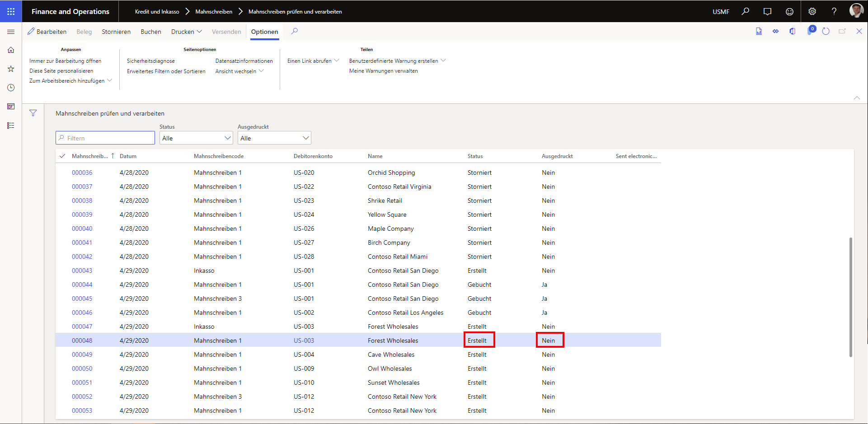The width and height of the screenshot is (868, 424).
Task: Click Beleg in action pane
Action: 84,32
